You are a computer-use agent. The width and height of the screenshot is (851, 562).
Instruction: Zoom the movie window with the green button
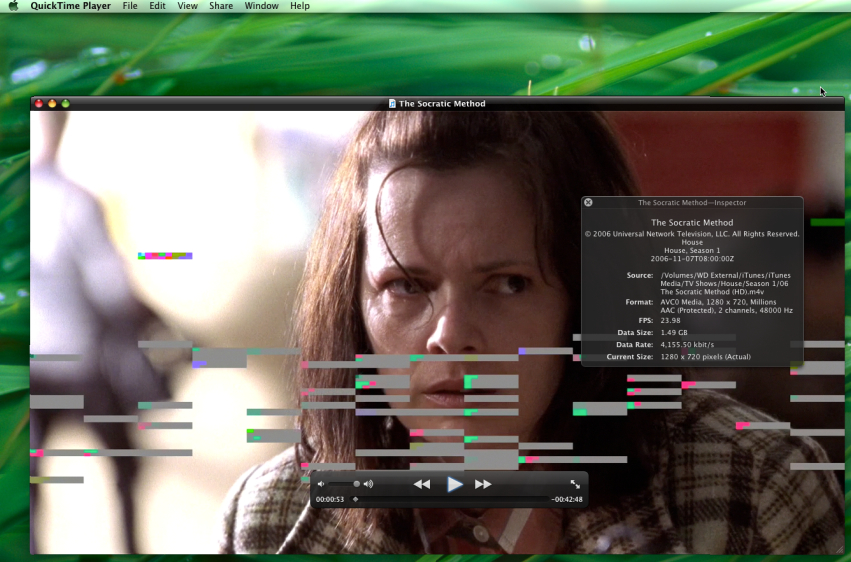click(x=66, y=103)
